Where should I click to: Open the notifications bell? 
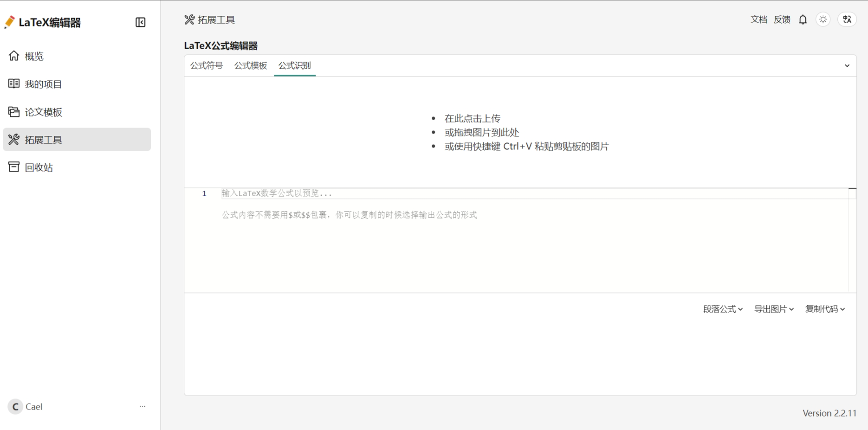(803, 19)
